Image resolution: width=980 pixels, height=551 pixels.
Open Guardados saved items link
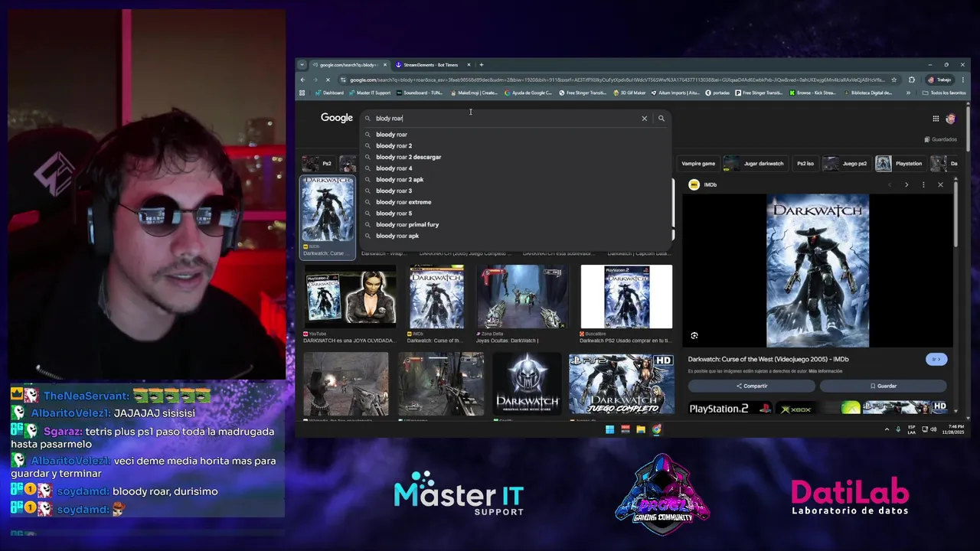pyautogui.click(x=941, y=139)
